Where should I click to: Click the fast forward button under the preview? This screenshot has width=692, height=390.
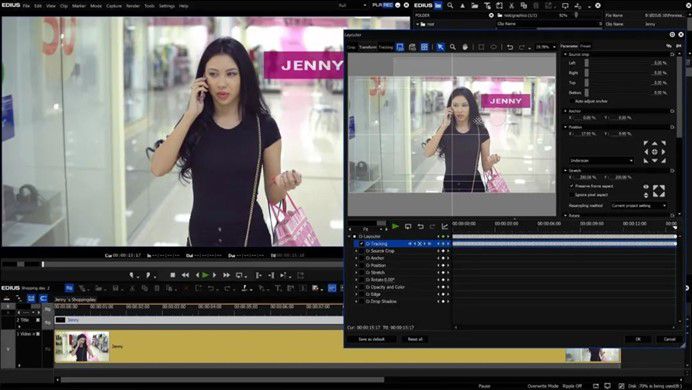pyautogui.click(x=226, y=275)
